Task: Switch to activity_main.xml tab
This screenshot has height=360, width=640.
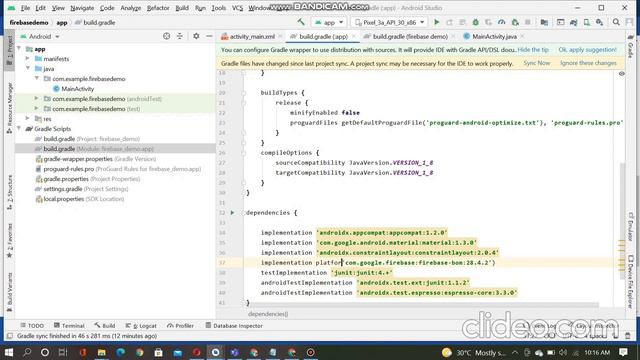Action: (x=252, y=36)
